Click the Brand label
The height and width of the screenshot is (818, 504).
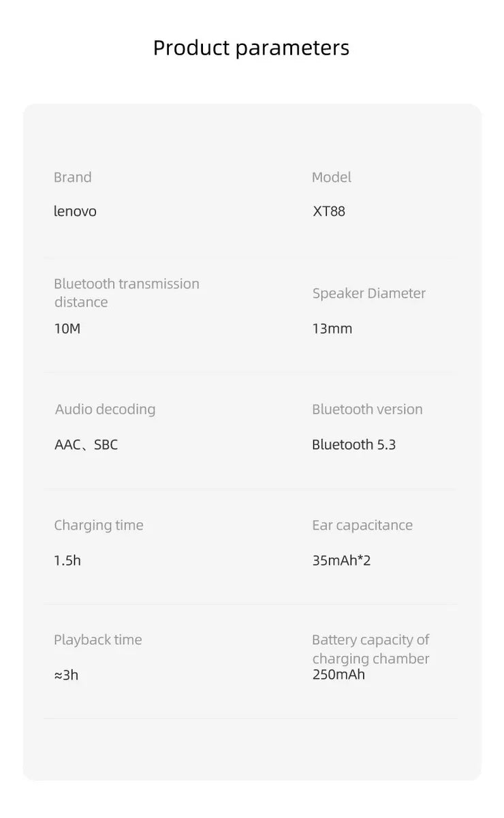(72, 177)
